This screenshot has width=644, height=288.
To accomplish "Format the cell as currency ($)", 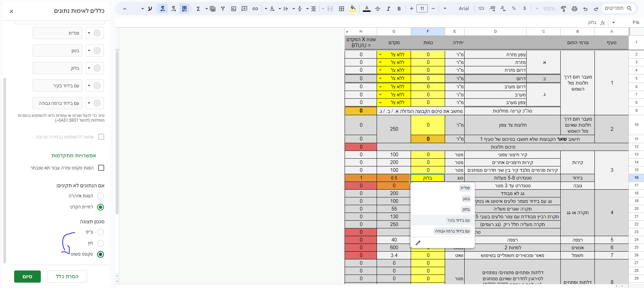I will 525,8.
